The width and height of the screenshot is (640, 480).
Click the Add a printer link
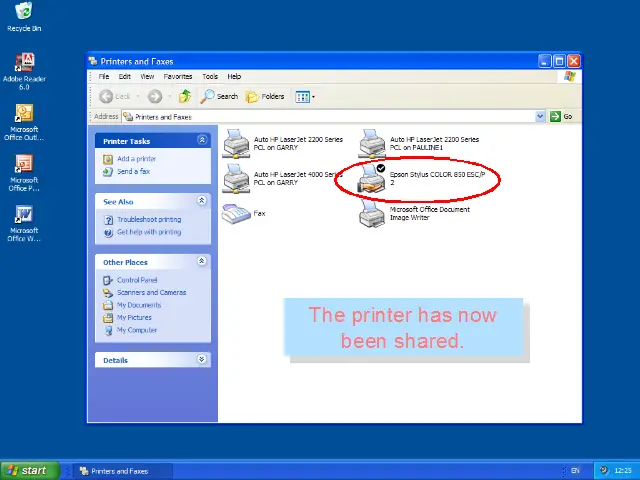[x=136, y=159]
